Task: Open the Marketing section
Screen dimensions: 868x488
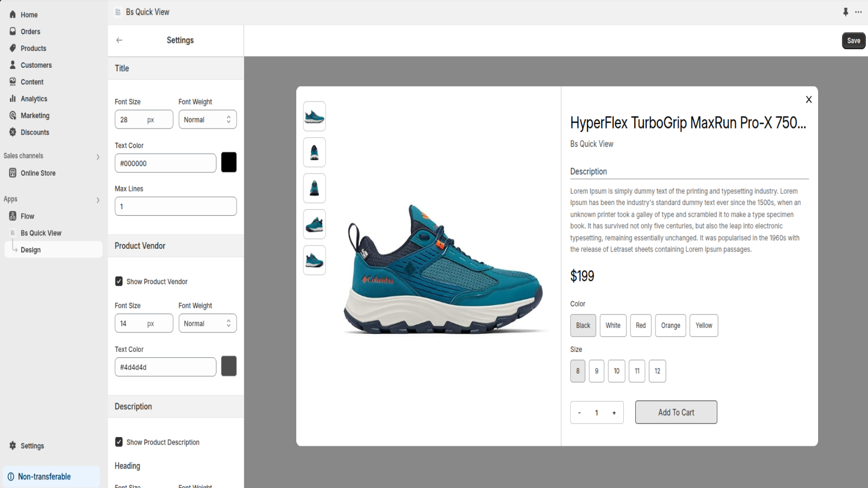Action: tap(35, 115)
